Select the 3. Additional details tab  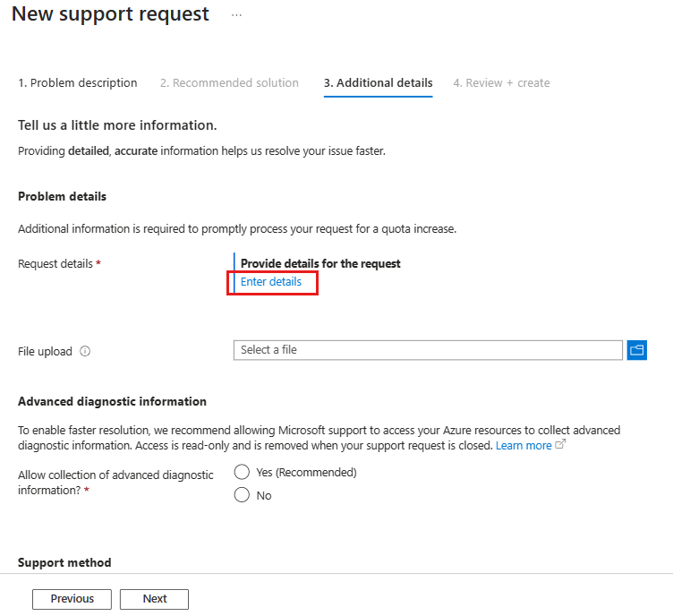point(379,83)
